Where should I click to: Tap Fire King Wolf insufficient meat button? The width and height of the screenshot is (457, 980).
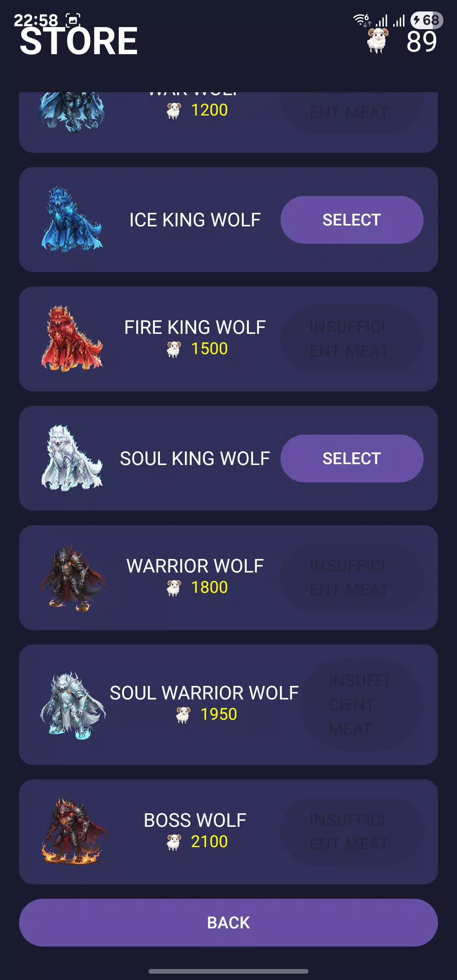click(x=352, y=339)
